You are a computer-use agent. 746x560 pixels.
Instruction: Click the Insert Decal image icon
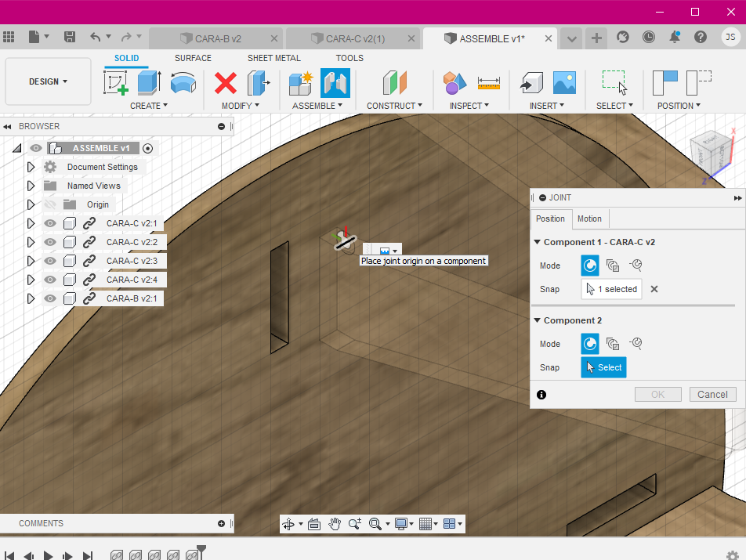click(x=564, y=83)
